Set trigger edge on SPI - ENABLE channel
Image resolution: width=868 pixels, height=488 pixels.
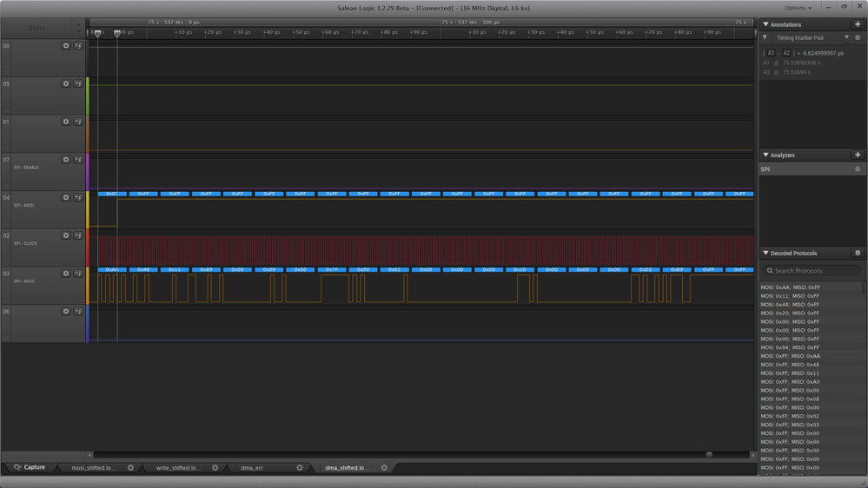(78, 160)
